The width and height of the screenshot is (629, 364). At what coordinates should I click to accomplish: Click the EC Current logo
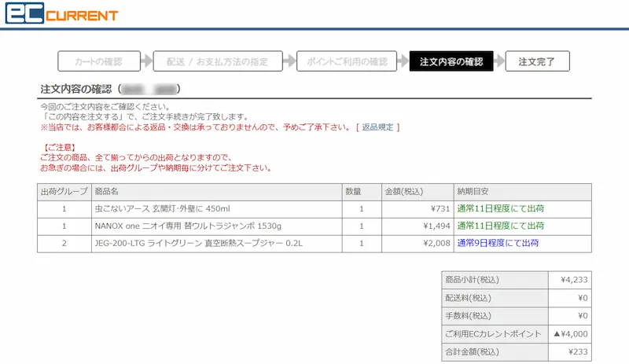pyautogui.click(x=61, y=13)
